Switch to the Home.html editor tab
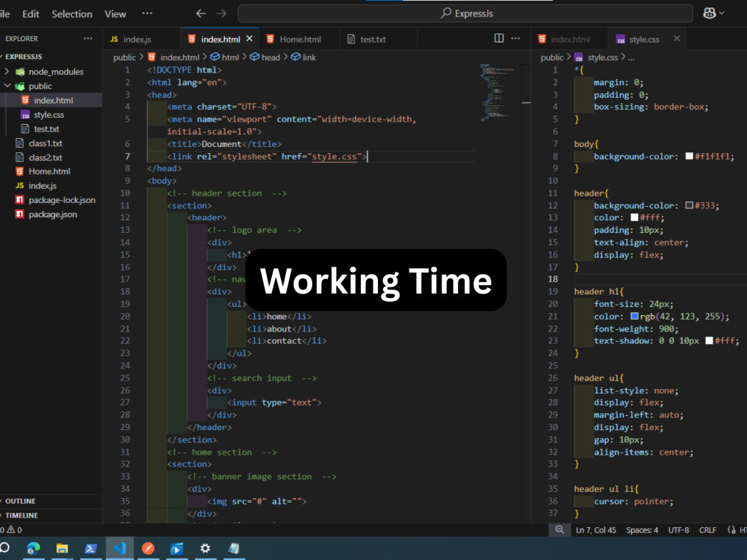 300,39
